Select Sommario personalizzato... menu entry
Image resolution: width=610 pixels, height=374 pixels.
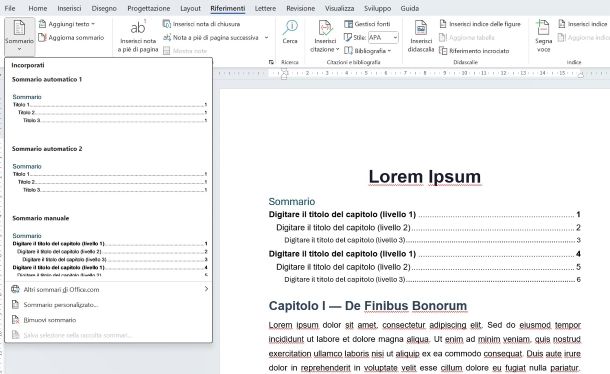coord(109,304)
